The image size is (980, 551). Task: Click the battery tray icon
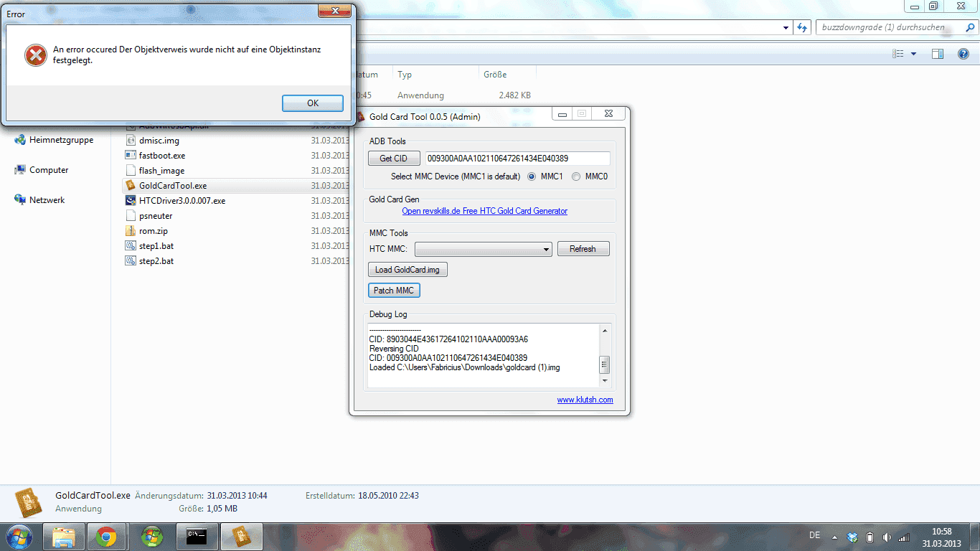tap(870, 537)
